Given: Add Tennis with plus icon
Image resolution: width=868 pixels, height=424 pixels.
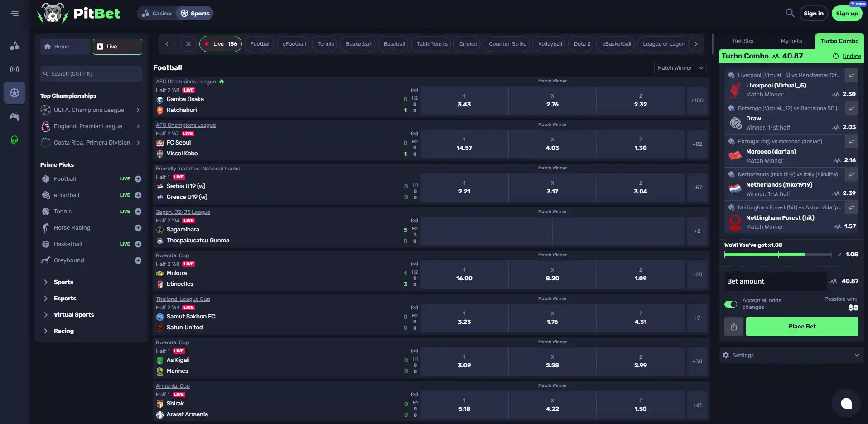Looking at the screenshot, I should click(138, 212).
